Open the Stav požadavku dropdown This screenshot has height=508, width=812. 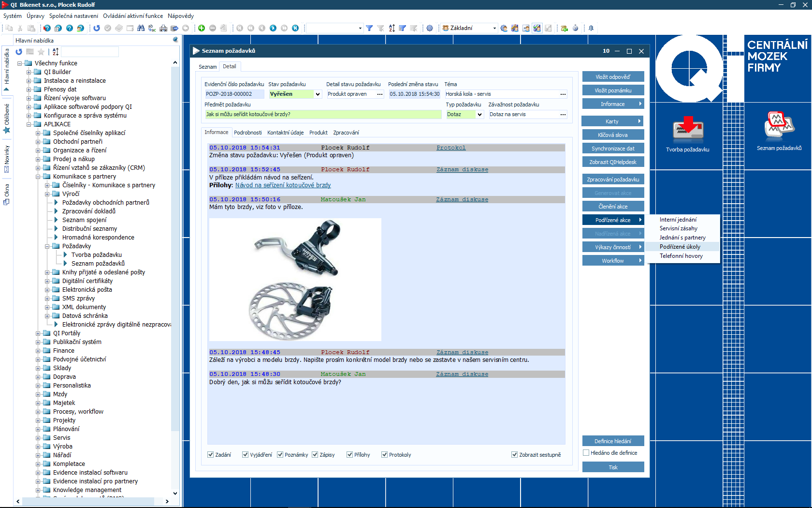pos(318,94)
